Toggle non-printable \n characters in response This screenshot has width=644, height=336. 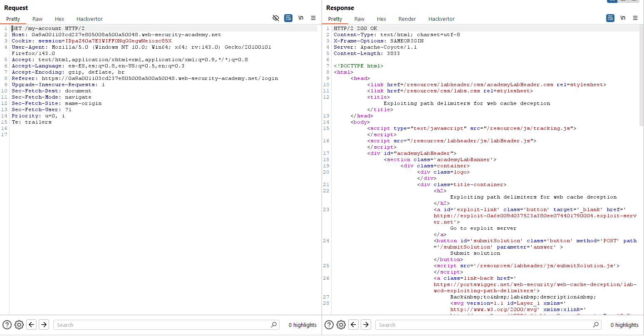click(623, 18)
